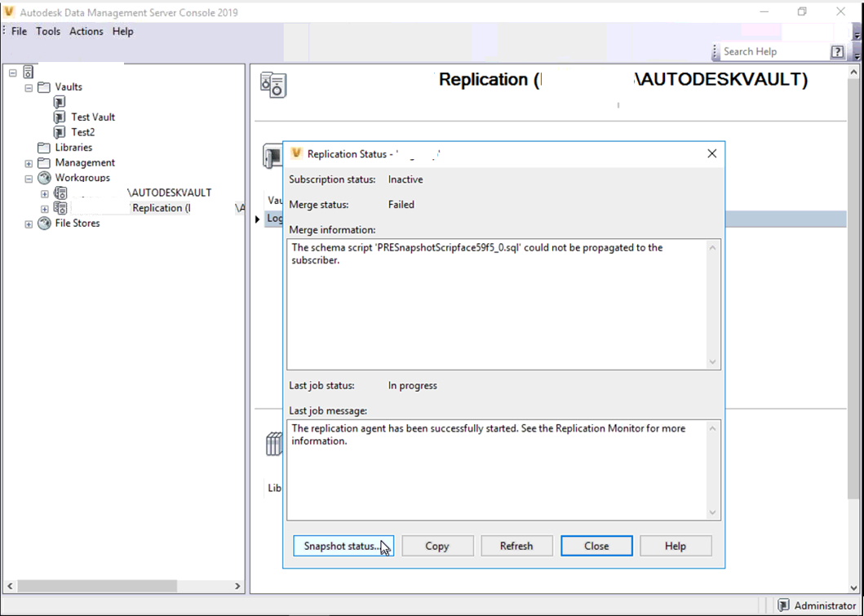
Task: Click the Workgroups globe icon
Action: click(43, 178)
